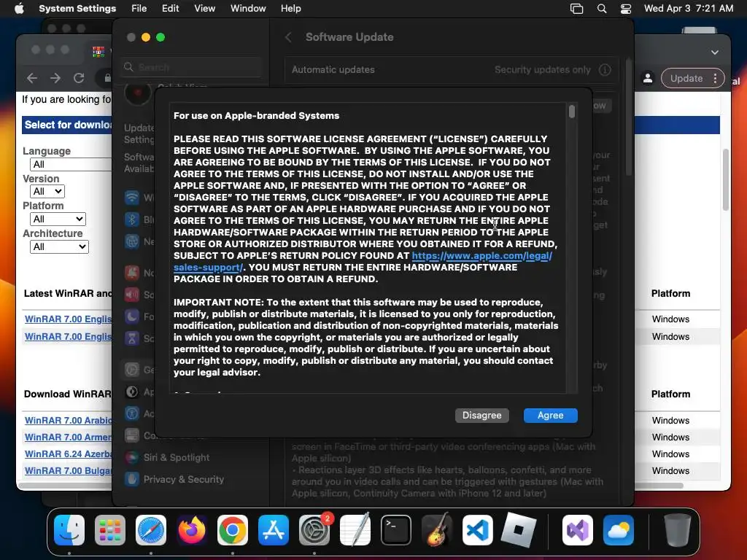Click the Chrome page vertical scrollbar
The height and width of the screenshot is (560, 747).
[726, 180]
